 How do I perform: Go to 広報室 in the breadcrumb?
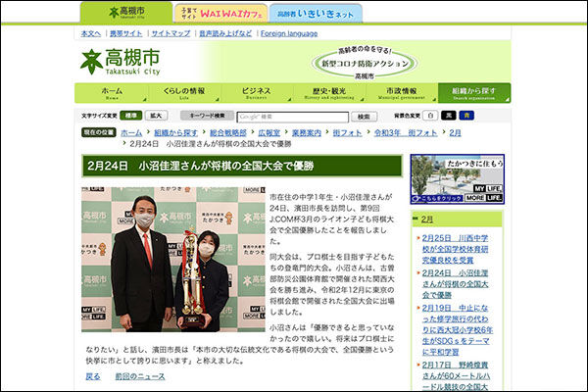[269, 133]
